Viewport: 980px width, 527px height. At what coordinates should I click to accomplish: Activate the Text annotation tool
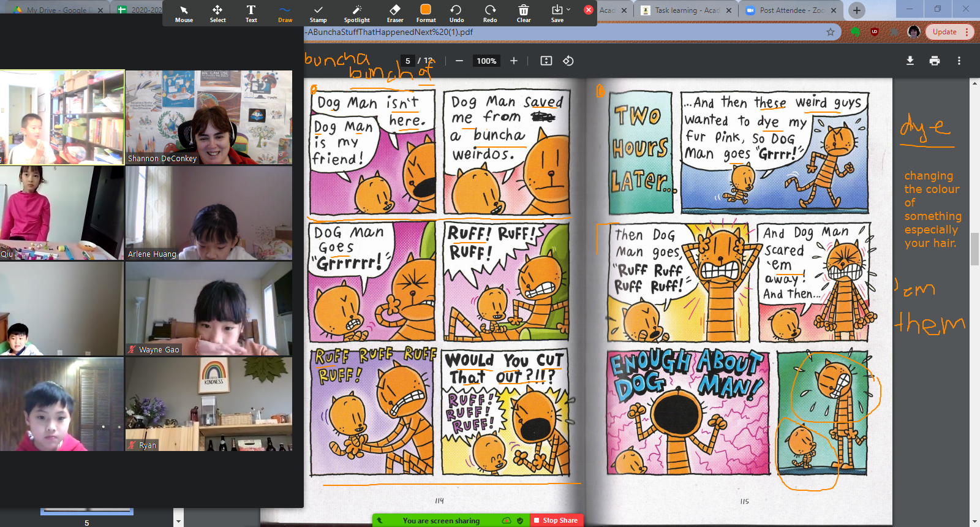click(251, 13)
